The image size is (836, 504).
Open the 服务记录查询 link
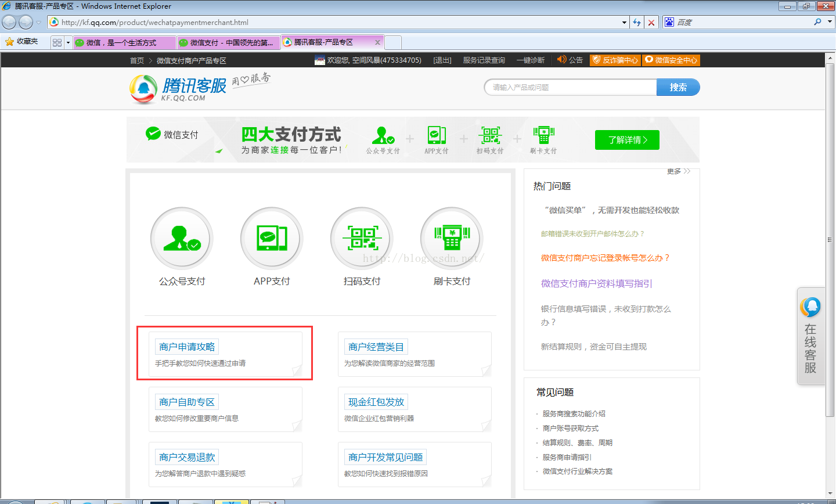tap(484, 60)
